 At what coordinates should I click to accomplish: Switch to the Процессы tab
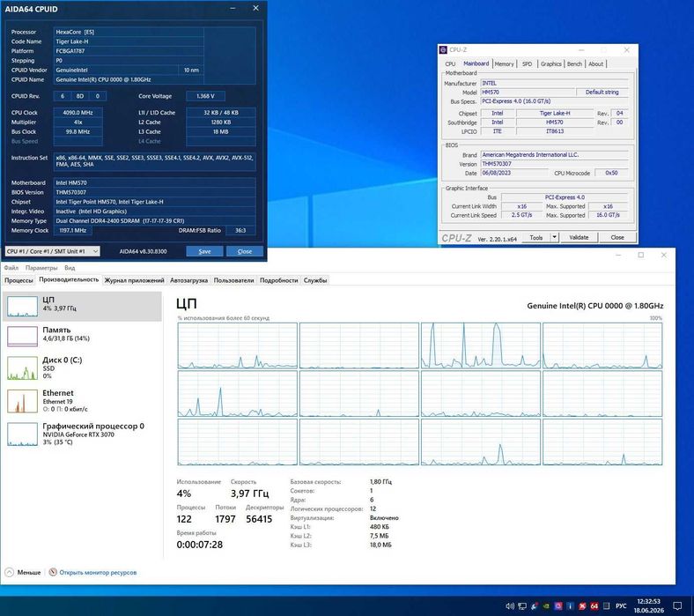pyautogui.click(x=18, y=280)
